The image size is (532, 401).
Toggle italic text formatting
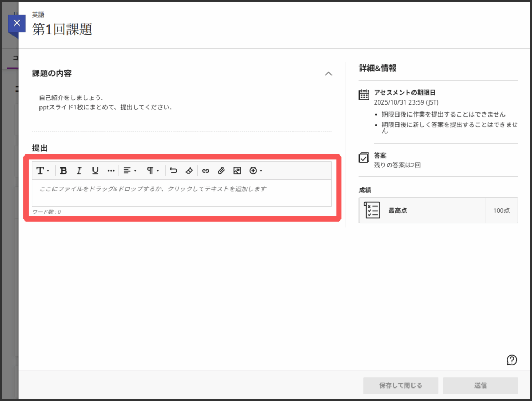[79, 171]
